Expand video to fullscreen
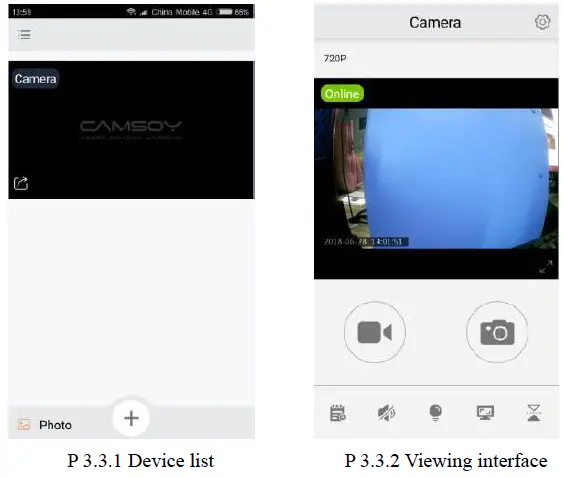The height and width of the screenshot is (477, 563). (546, 267)
